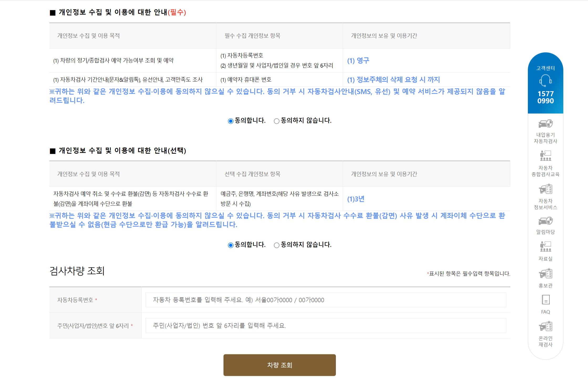
Task: Click the 1577 0990 phone number
Action: 545,97
